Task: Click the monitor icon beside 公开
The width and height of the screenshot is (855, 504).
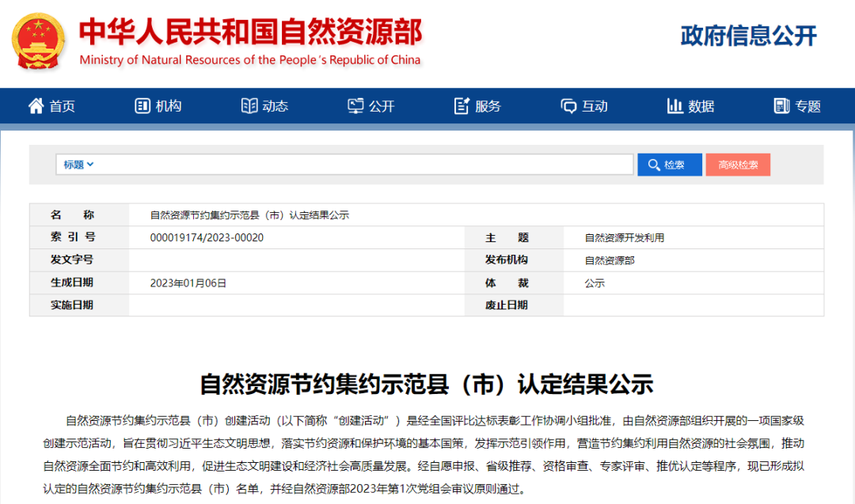Action: 355,106
